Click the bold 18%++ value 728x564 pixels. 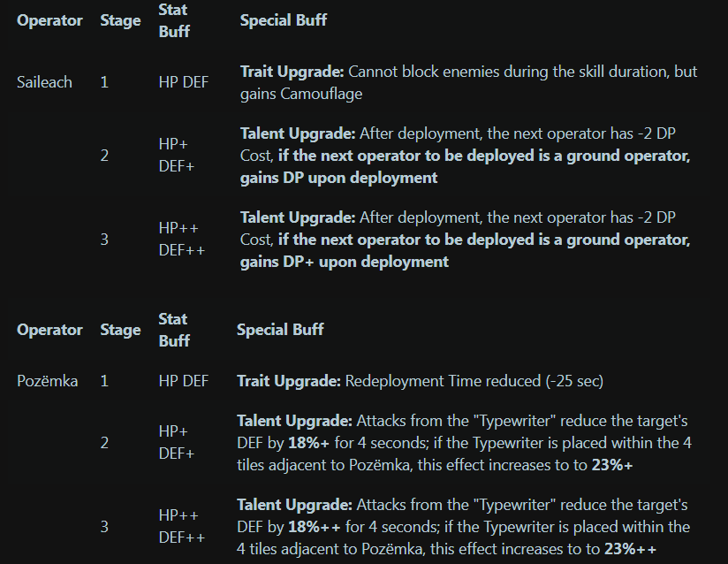coord(315,527)
